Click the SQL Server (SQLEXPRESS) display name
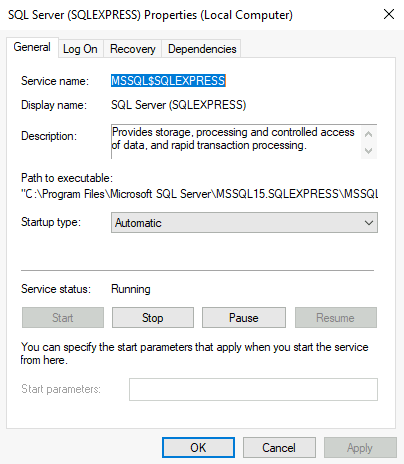 [178, 105]
